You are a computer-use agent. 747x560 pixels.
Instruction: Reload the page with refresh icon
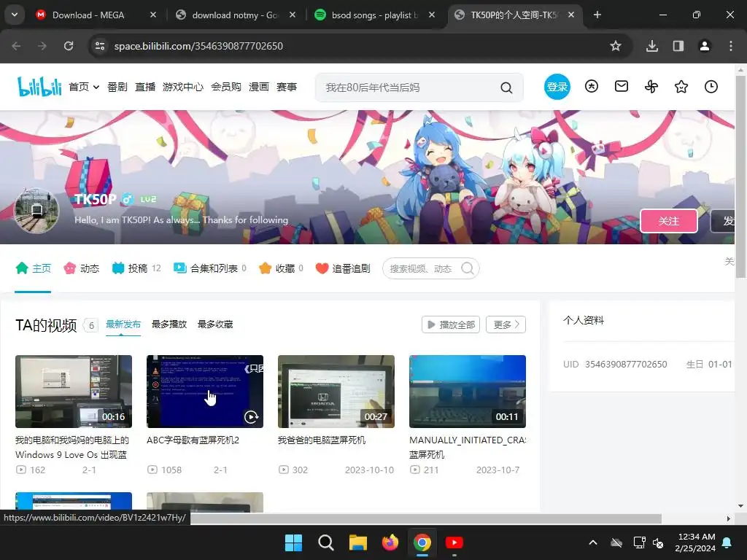tap(69, 46)
